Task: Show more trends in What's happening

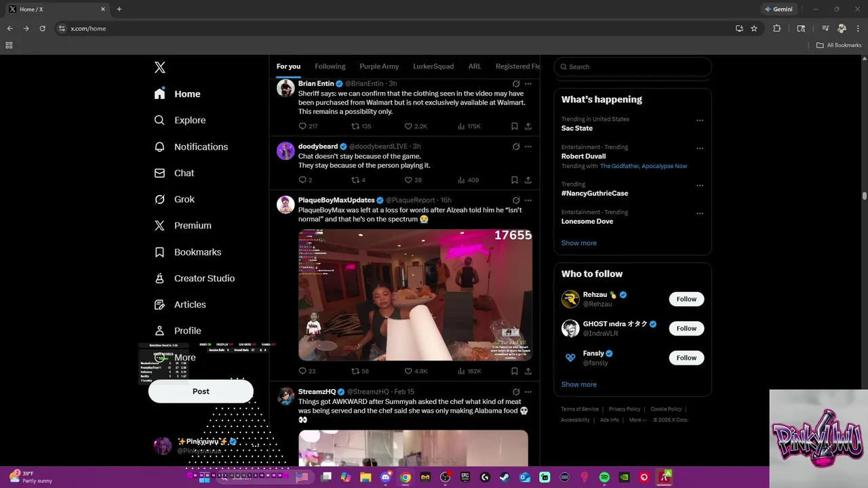Action: pyautogui.click(x=578, y=243)
